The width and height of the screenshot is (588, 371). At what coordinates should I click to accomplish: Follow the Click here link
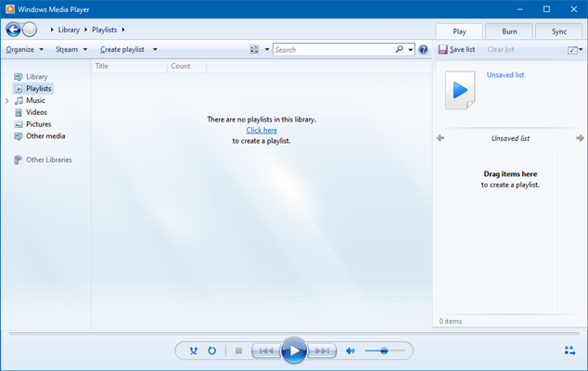coord(262,130)
